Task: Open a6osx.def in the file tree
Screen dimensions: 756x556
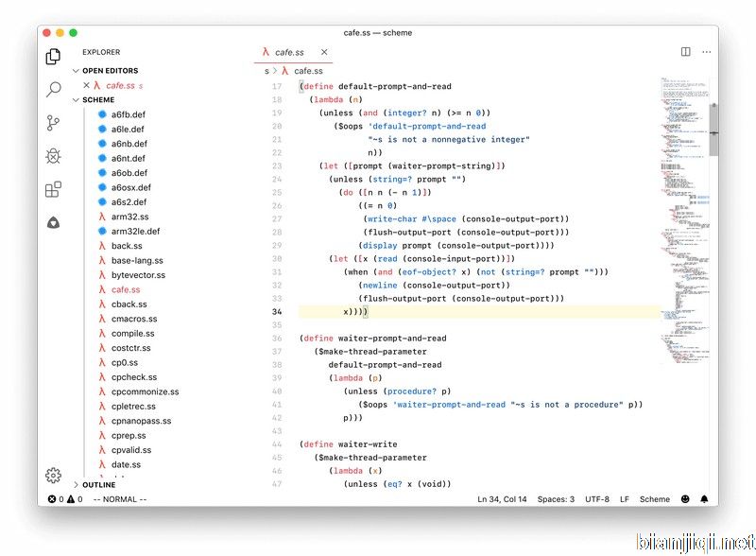Action: pos(131,187)
